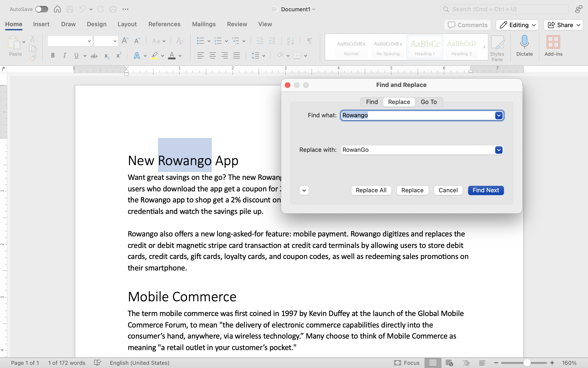
Task: Click the Dictate microphone
Action: tap(524, 46)
